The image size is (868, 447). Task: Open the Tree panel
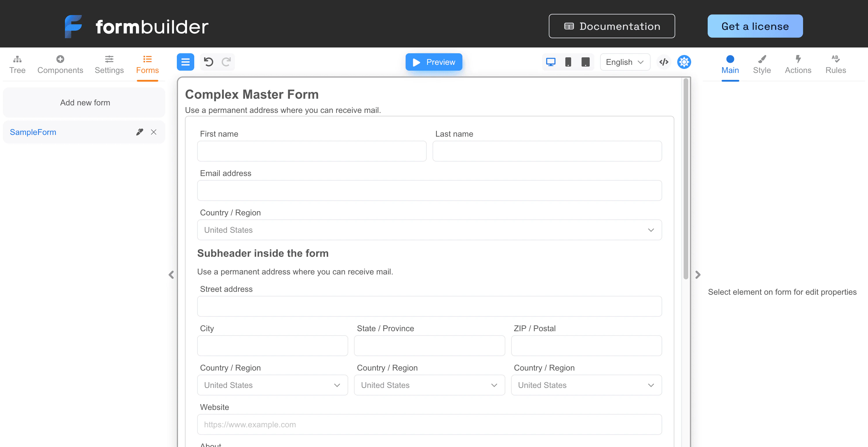(x=17, y=64)
